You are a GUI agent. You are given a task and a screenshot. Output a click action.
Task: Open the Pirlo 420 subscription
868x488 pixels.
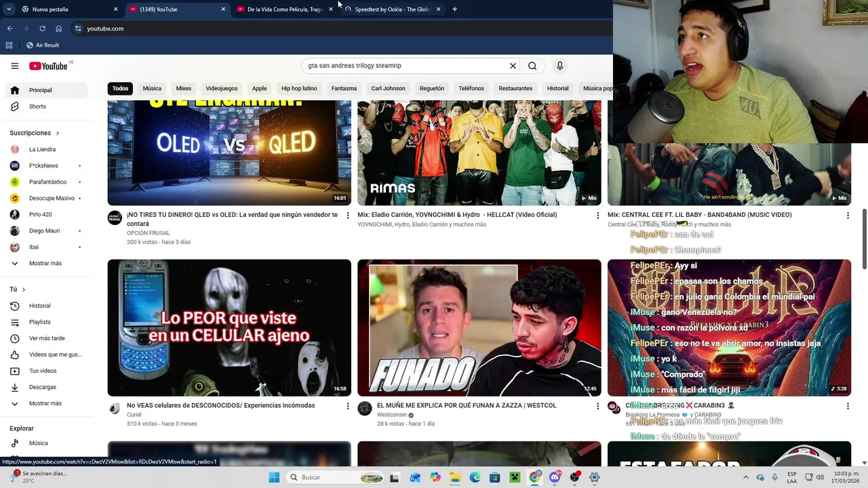click(46, 214)
